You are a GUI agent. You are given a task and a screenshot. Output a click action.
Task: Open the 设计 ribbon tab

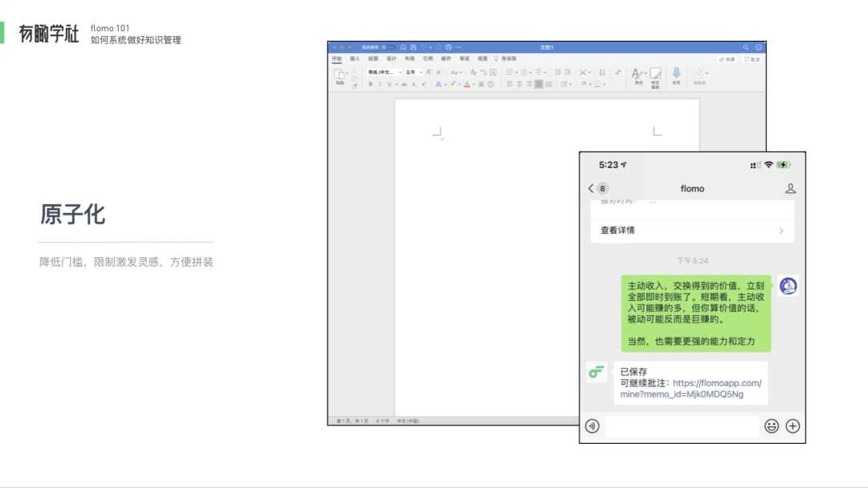click(x=391, y=59)
